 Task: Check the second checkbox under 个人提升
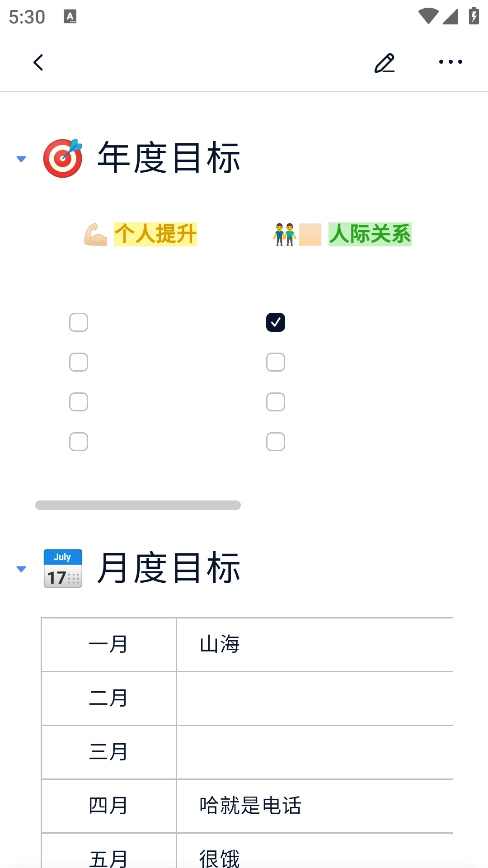pos(78,362)
